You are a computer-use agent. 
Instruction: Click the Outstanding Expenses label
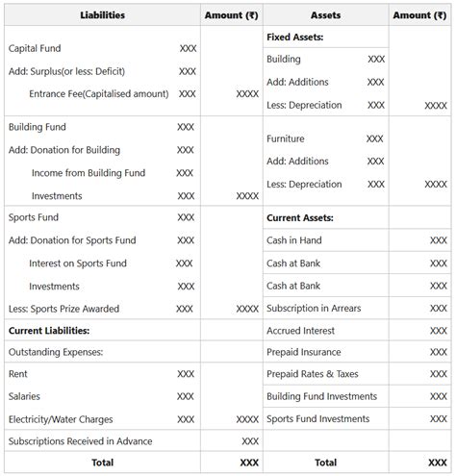(x=56, y=352)
